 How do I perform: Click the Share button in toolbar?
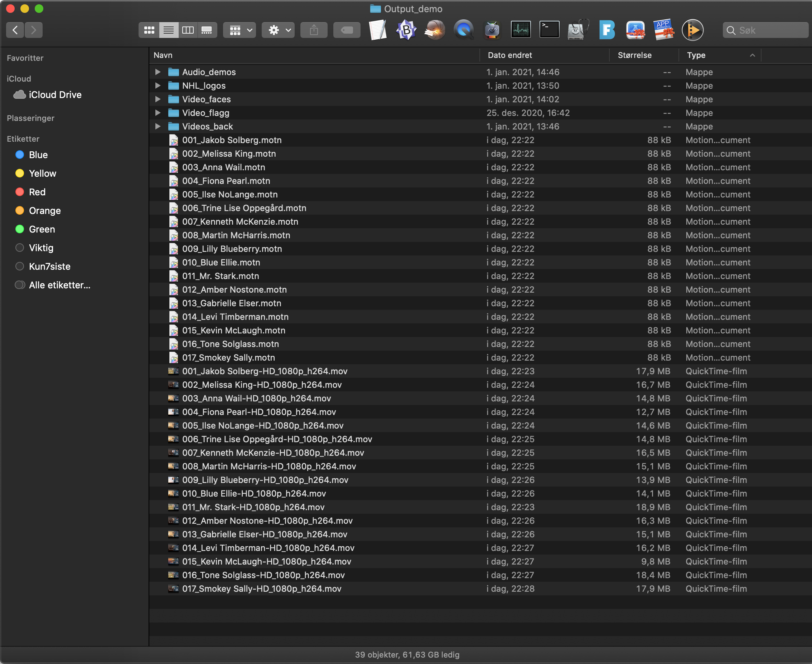[x=314, y=30]
